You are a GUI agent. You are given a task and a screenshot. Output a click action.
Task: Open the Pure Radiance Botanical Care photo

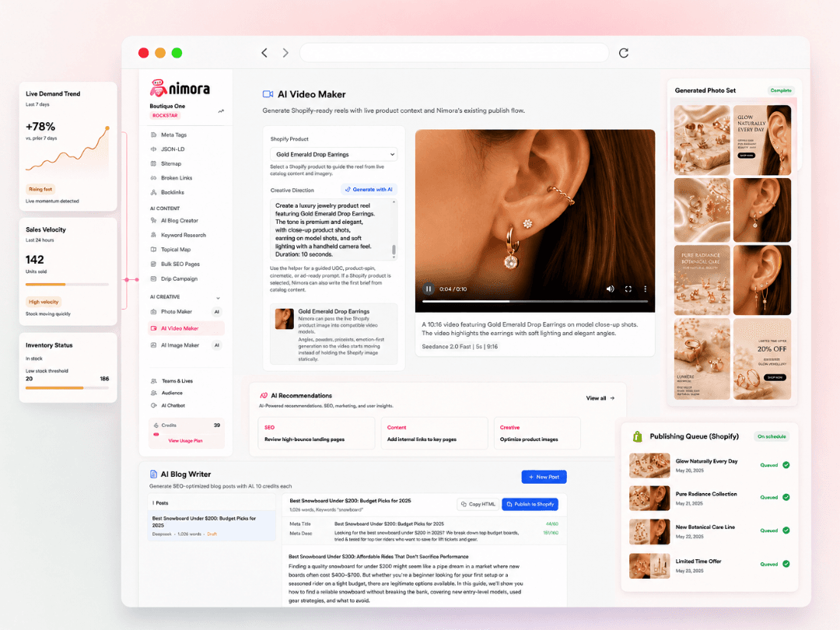click(702, 280)
